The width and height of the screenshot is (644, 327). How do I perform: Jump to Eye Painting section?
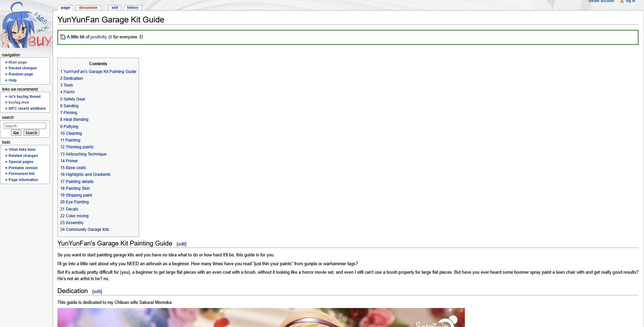click(x=74, y=202)
